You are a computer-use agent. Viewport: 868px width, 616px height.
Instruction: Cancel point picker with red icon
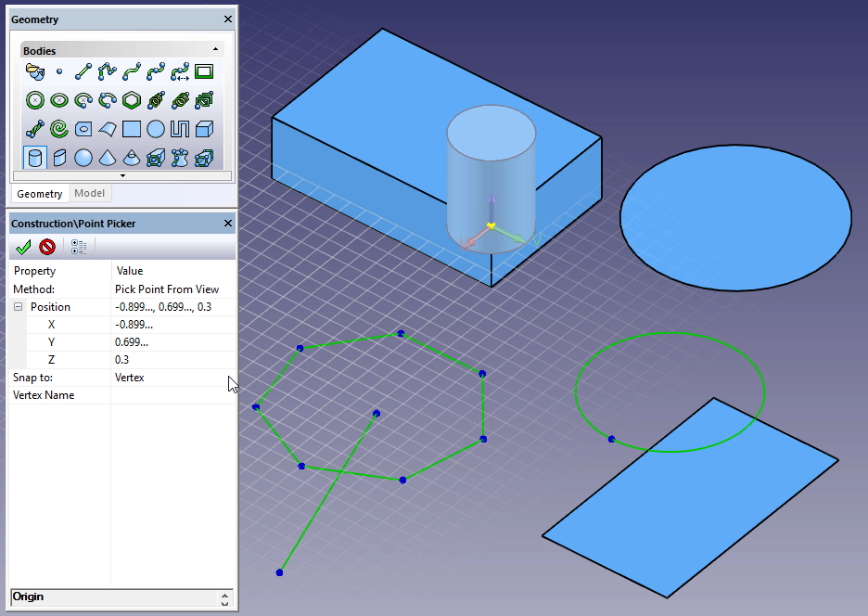47,247
